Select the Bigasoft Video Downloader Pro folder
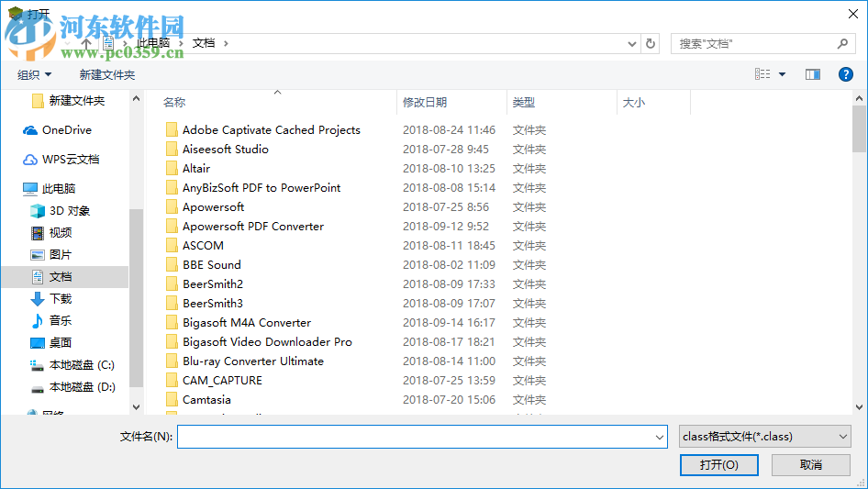The width and height of the screenshot is (868, 489). (x=267, y=342)
